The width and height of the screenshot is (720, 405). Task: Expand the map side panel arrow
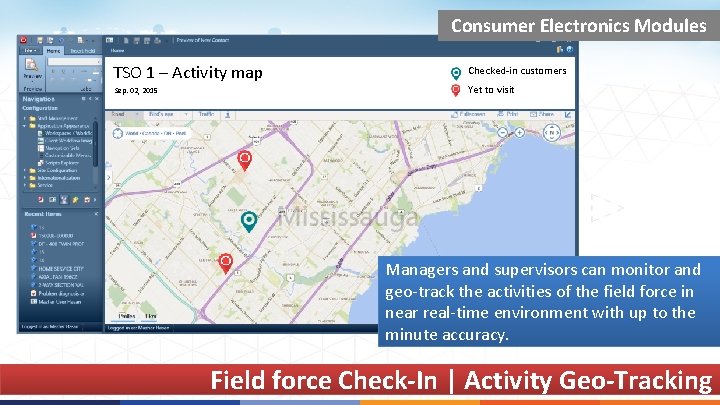pos(109,177)
